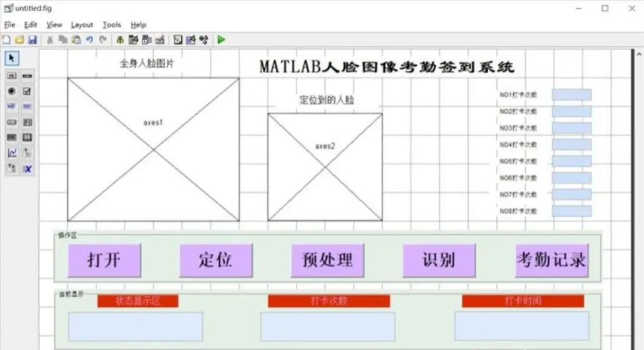Select the text field under 状态显示区

point(136,327)
